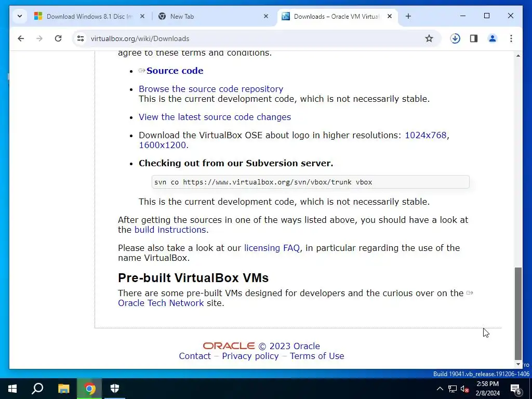Download the 1600x1200 logo
Screen dimensions: 532x399
click(162, 145)
